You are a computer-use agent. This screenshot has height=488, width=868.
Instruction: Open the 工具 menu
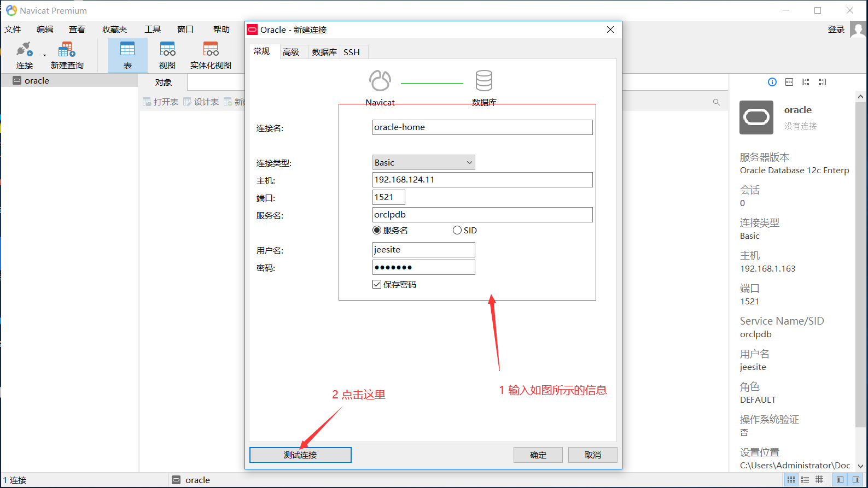click(x=153, y=30)
